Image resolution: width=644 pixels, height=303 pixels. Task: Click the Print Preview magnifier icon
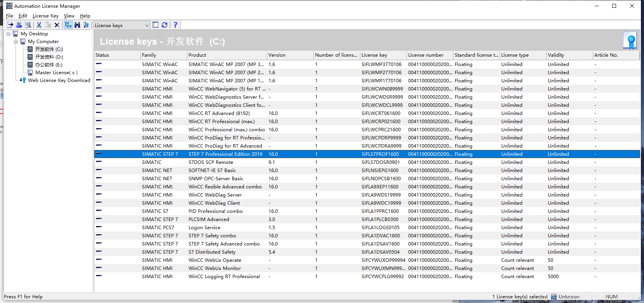point(28,25)
